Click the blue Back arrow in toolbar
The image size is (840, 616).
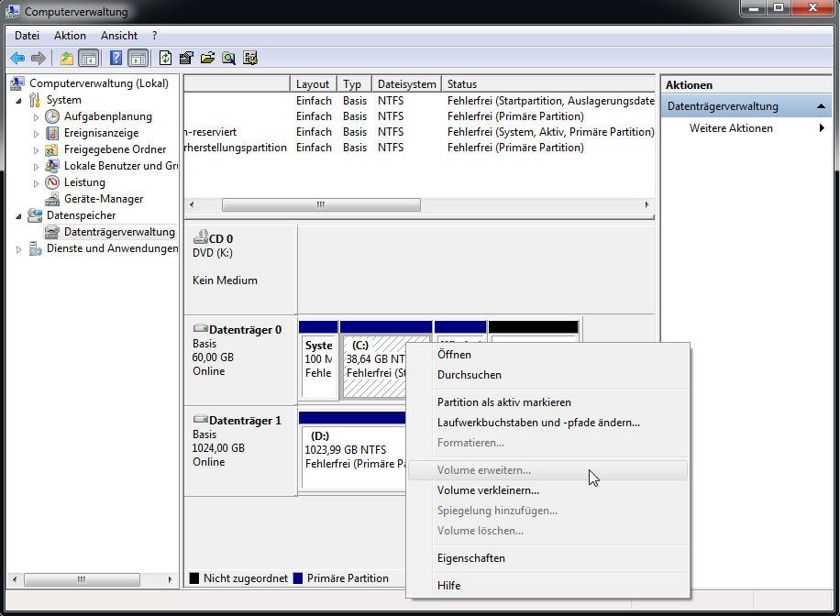click(x=17, y=58)
